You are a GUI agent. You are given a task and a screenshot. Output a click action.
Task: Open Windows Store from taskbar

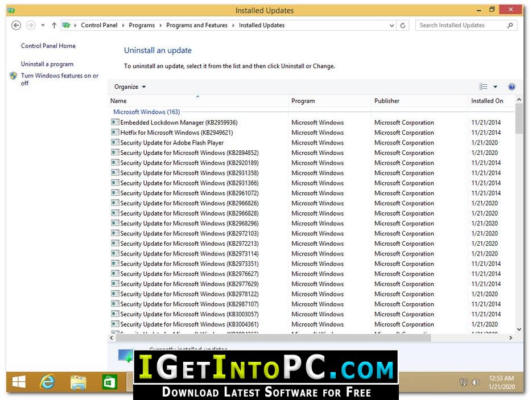pyautogui.click(x=110, y=382)
